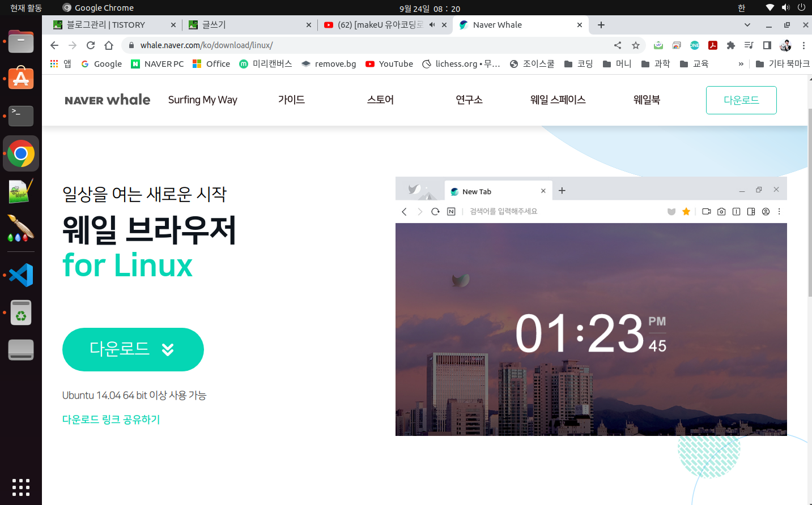Open the 연구소 menu item
Screen dimensions: 812x505
[469, 100]
